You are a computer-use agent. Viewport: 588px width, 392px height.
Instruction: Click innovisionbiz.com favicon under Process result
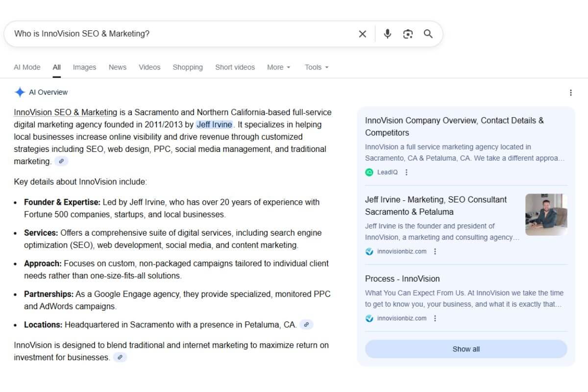(369, 318)
